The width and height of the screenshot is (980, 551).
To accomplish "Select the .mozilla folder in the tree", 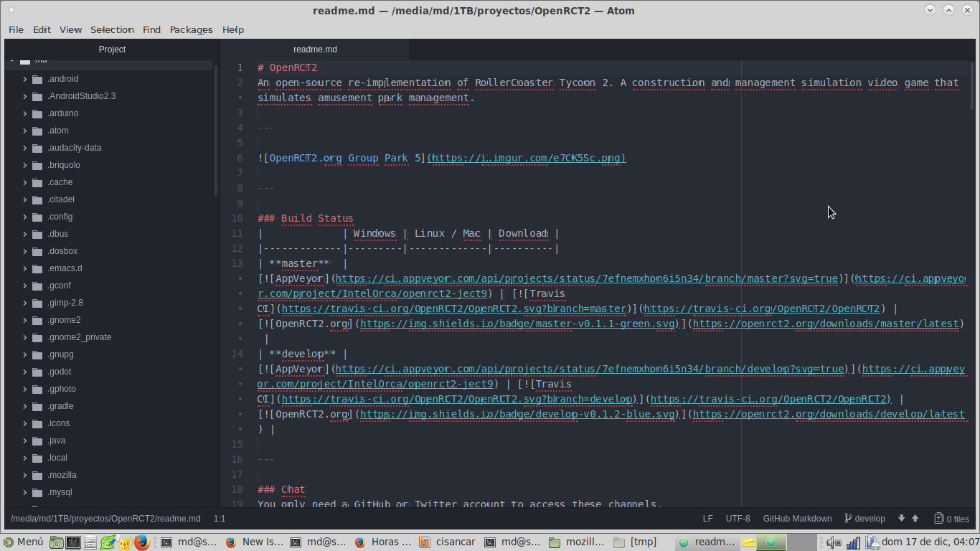I will [x=62, y=475].
